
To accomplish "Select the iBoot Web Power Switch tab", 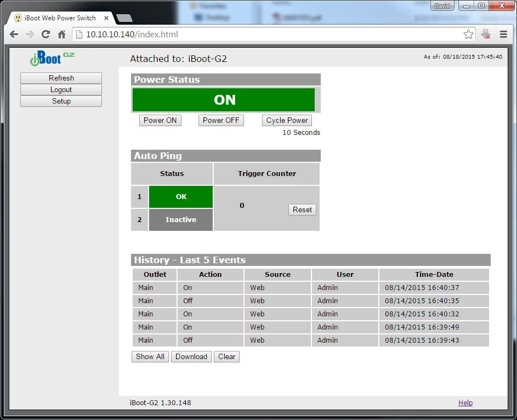I will point(61,18).
